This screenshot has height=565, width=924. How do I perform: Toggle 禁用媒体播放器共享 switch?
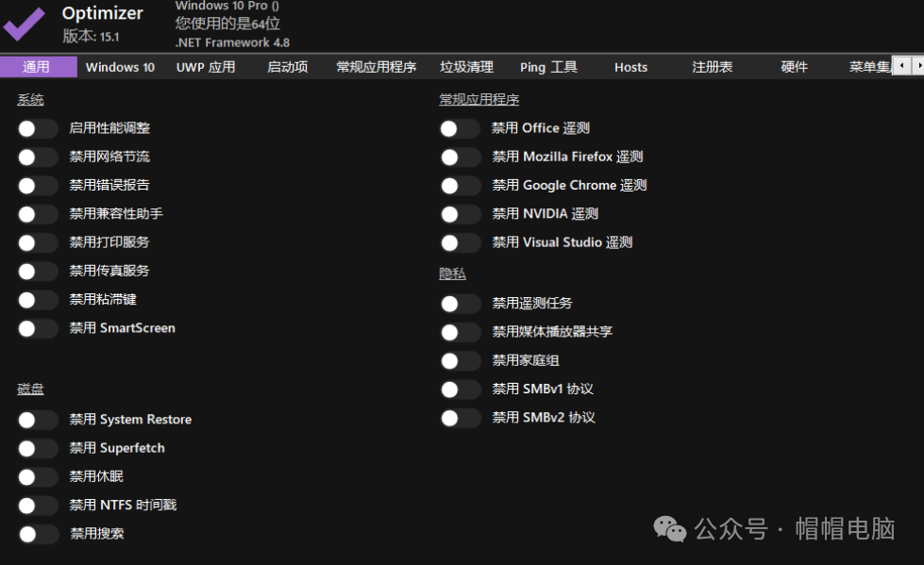coord(461,332)
